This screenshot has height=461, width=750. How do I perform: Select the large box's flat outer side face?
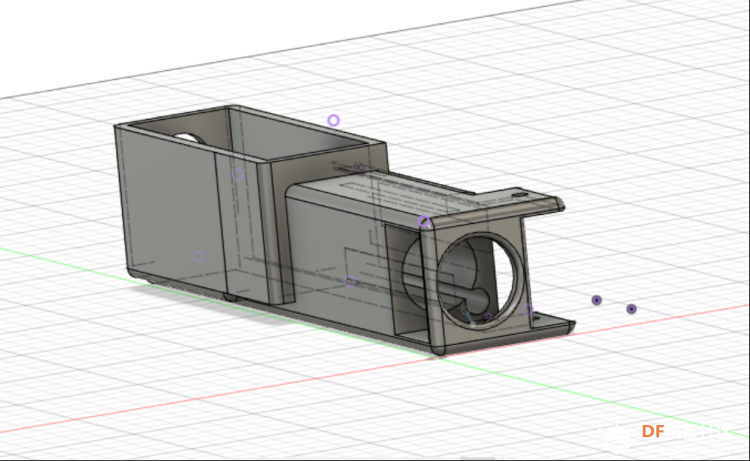point(170,210)
